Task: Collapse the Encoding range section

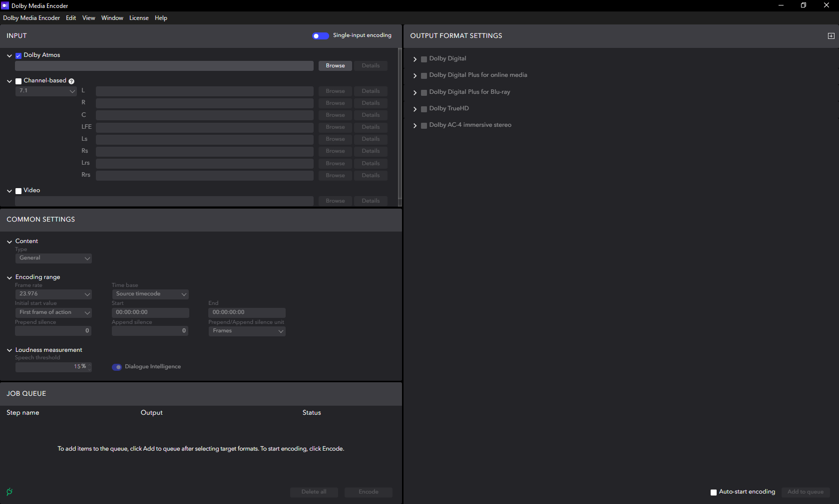Action: tap(9, 277)
